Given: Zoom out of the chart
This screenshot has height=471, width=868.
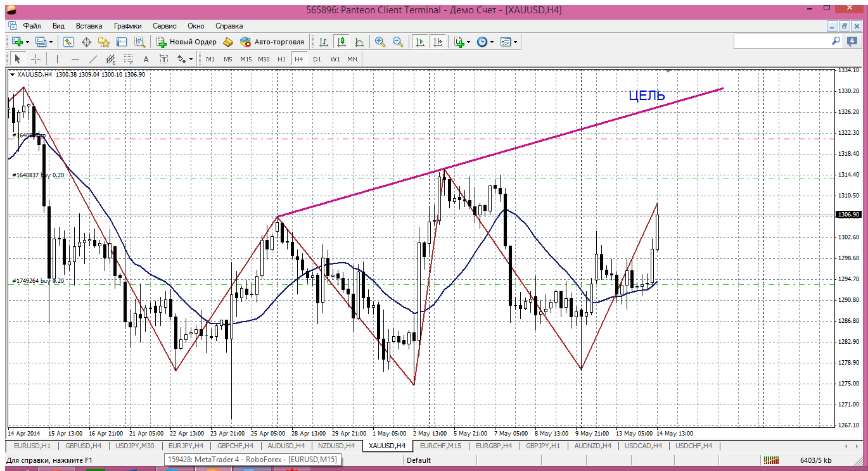Looking at the screenshot, I should pos(398,42).
